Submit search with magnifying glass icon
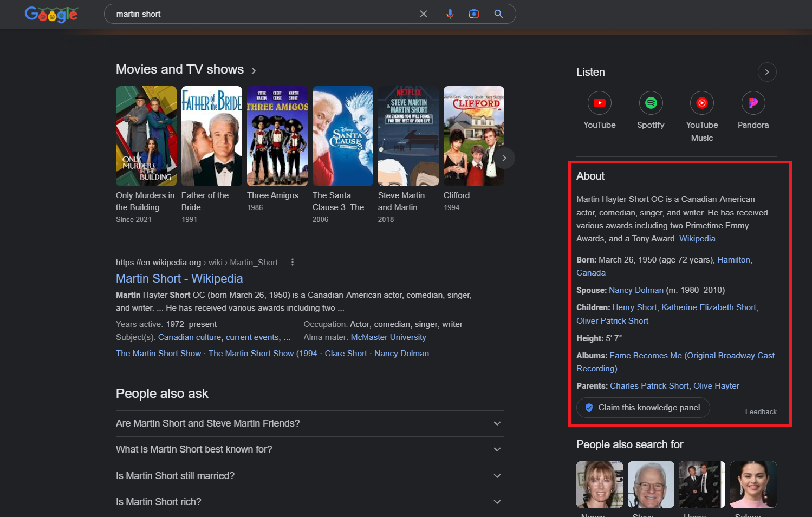 499,14
